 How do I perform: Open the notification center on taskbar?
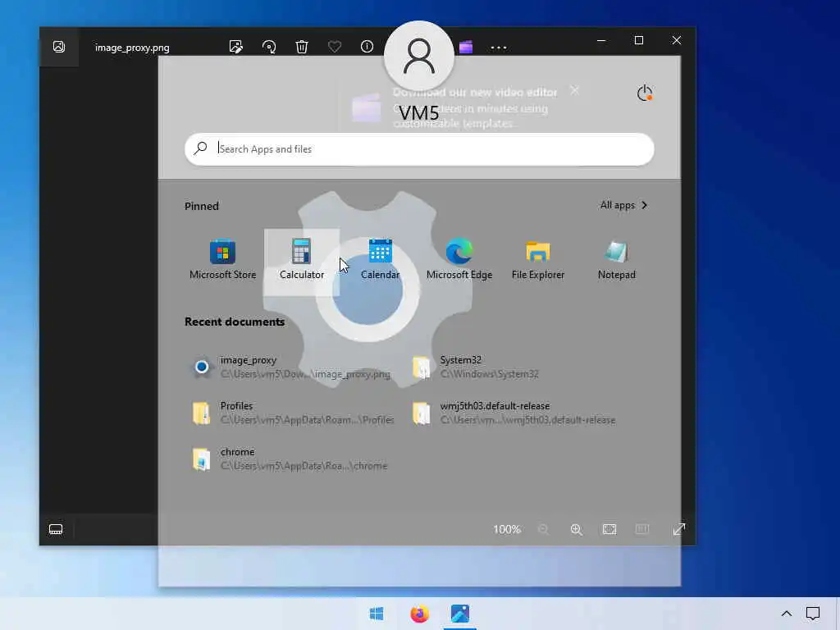(813, 614)
